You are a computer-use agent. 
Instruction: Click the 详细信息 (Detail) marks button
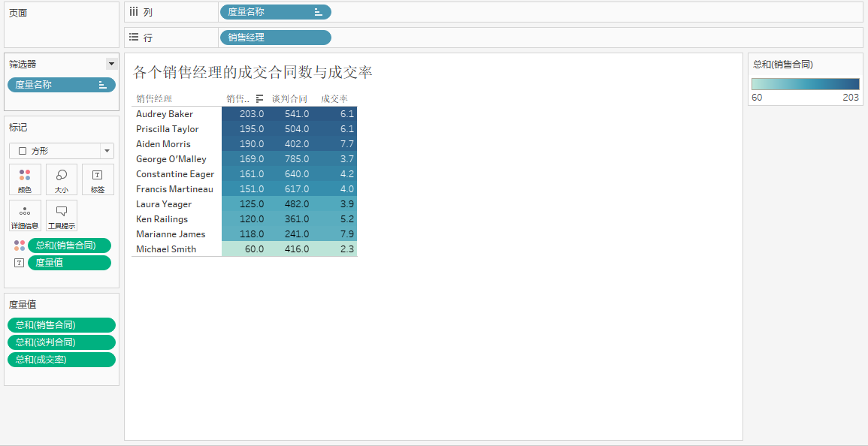pyautogui.click(x=25, y=215)
